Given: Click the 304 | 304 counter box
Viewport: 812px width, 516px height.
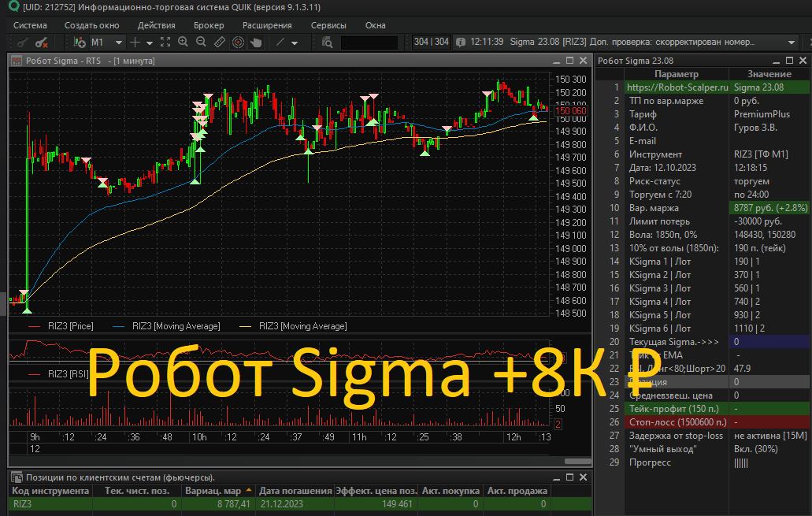Looking at the screenshot, I should 431,42.
